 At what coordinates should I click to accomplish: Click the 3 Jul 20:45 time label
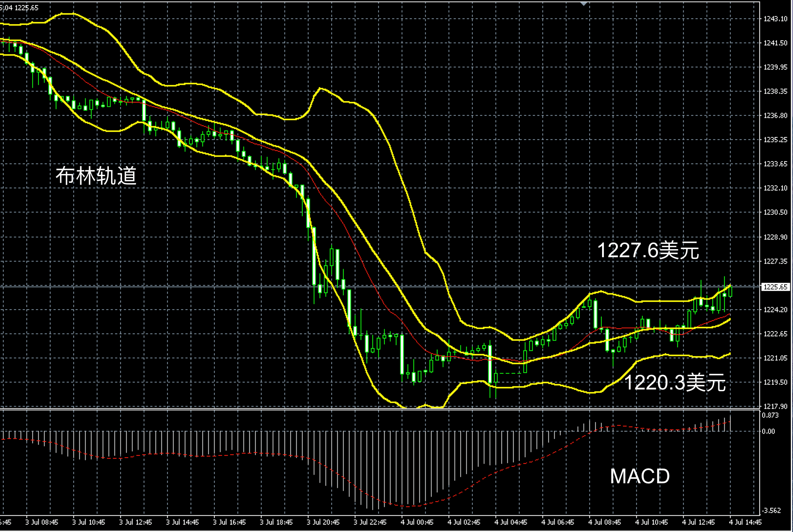[x=323, y=522]
